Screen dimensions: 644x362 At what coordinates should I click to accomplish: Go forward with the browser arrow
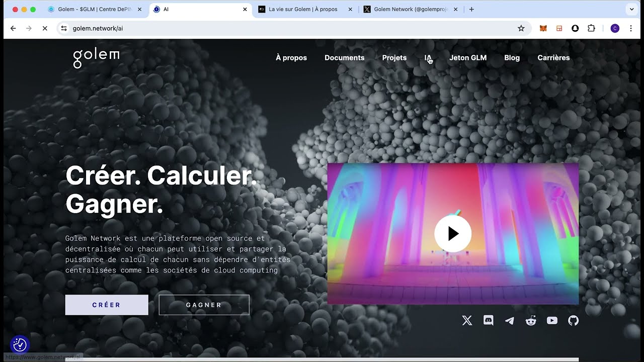pos(29,29)
